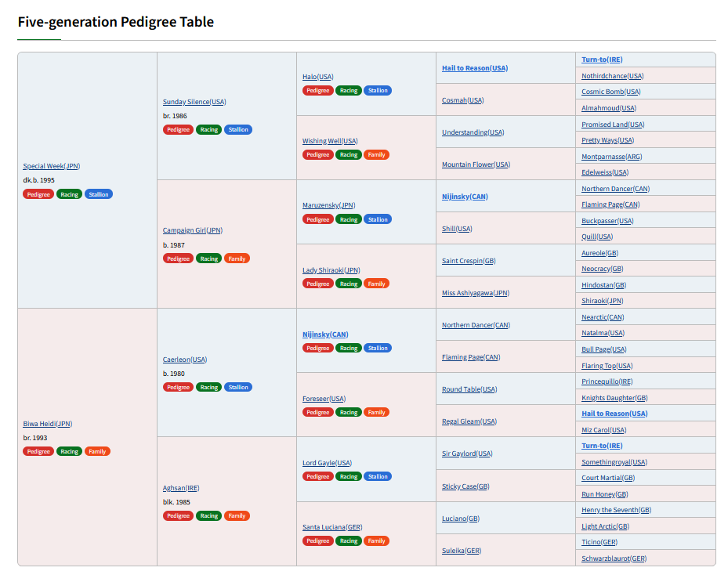
Task: Follow the Biwa Heidi(JPN) link
Action: tap(48, 423)
